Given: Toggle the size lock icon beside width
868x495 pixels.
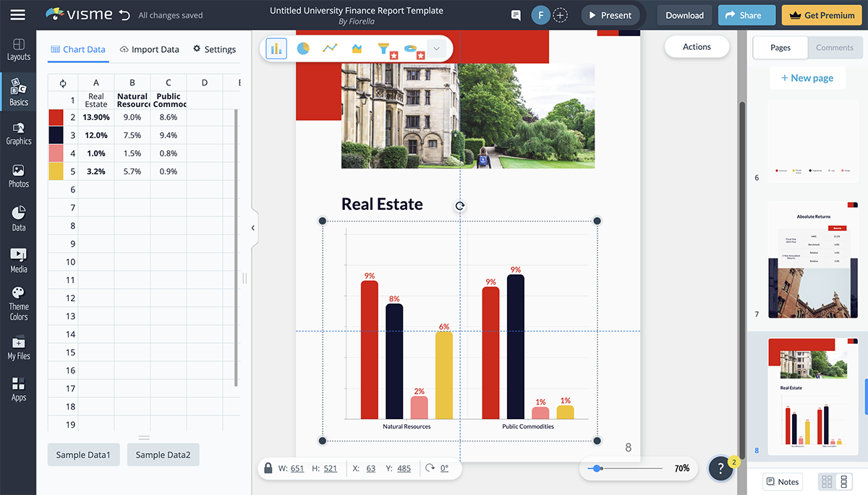Looking at the screenshot, I should click(x=268, y=468).
